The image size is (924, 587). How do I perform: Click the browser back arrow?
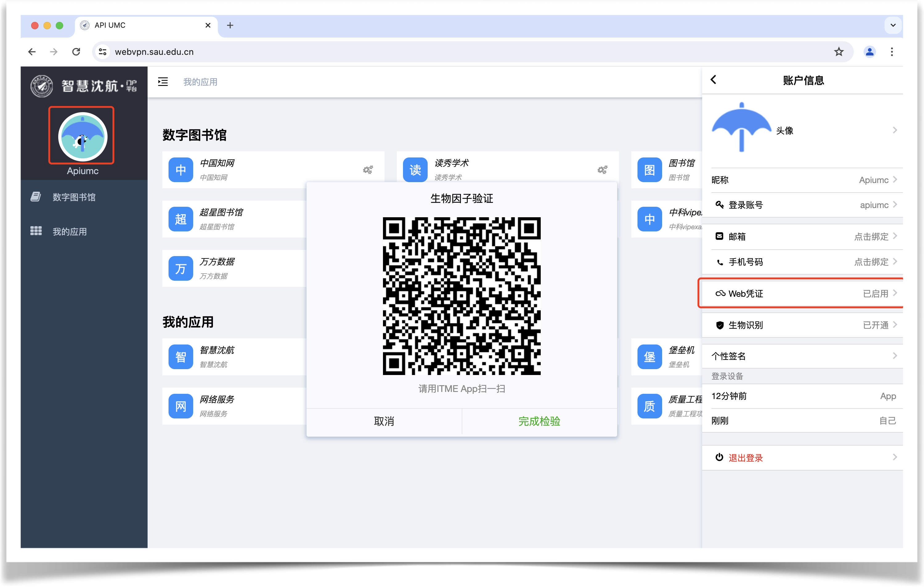click(32, 52)
